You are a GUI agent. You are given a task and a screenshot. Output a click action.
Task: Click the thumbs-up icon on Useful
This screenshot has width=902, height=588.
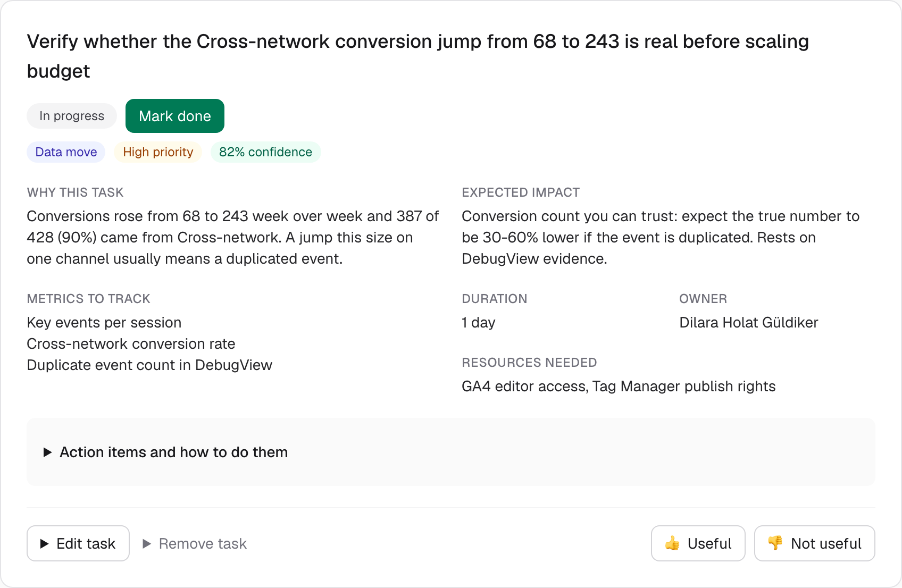tap(672, 543)
